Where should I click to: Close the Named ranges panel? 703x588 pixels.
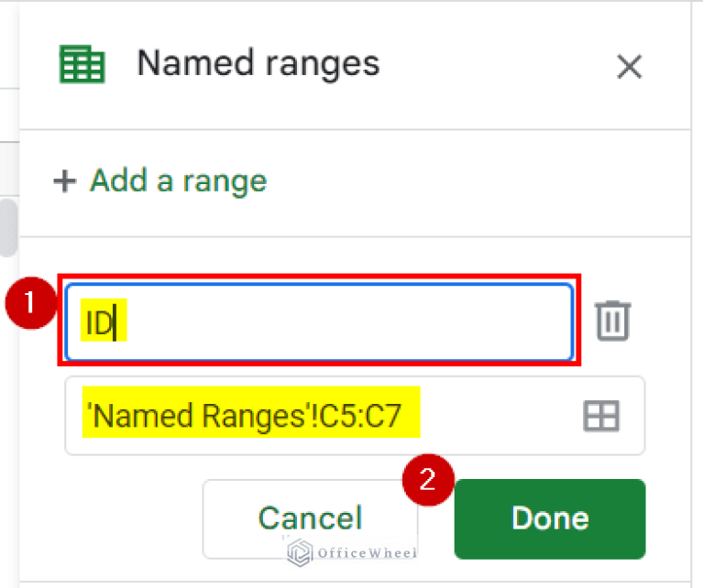630,66
